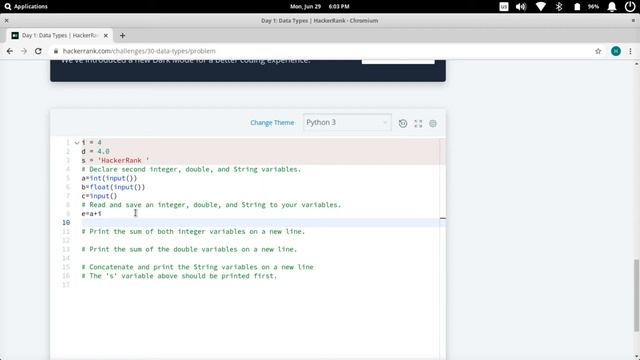Open the battery indicator
This screenshot has width=640, height=360.
point(577,7)
